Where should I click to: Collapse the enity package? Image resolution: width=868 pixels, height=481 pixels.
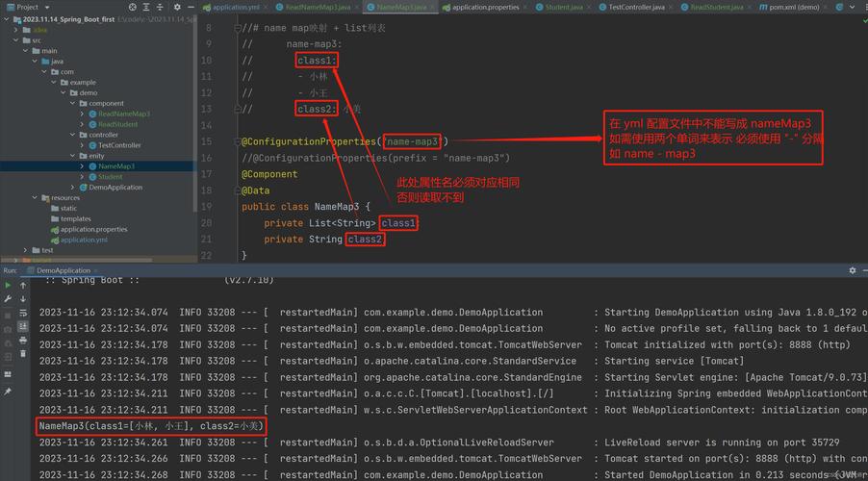72,156
